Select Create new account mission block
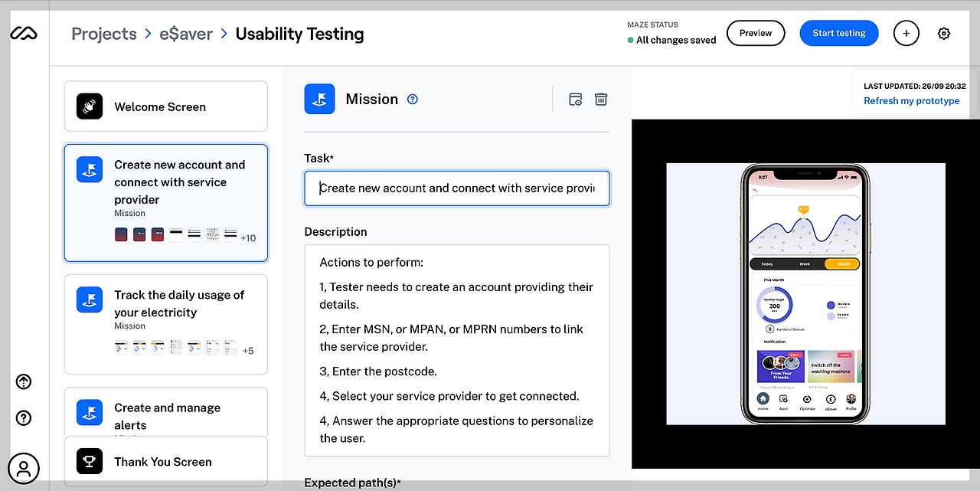Screen dimensions: 980x491 click(x=166, y=203)
